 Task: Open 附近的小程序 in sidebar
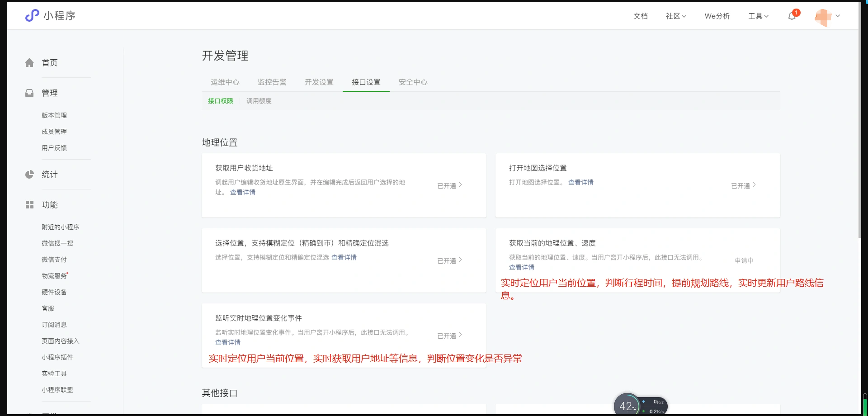pos(61,227)
